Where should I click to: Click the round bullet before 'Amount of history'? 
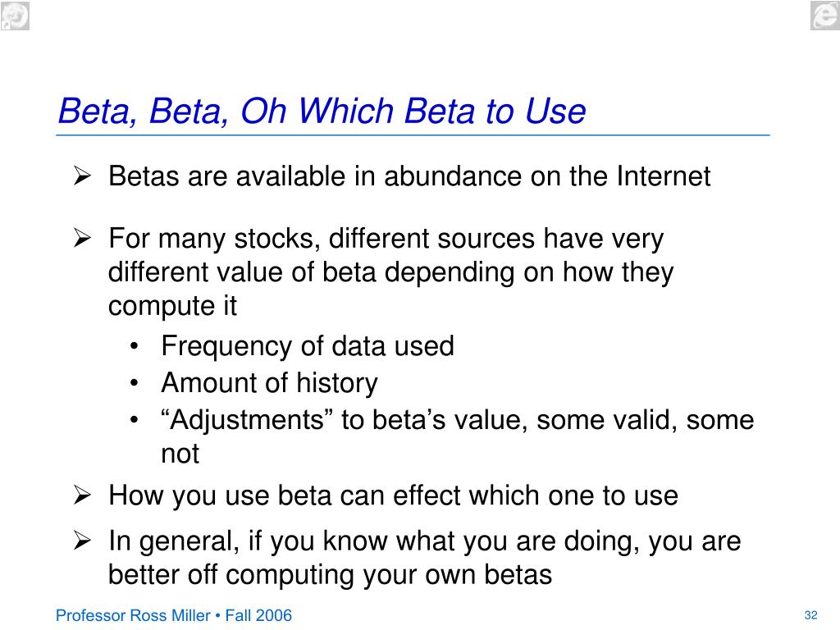tap(134, 383)
